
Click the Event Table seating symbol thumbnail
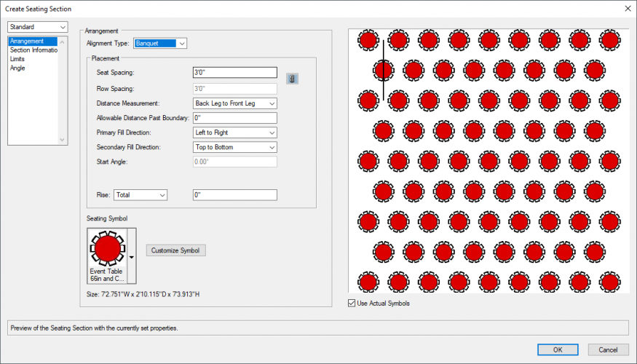tap(107, 255)
